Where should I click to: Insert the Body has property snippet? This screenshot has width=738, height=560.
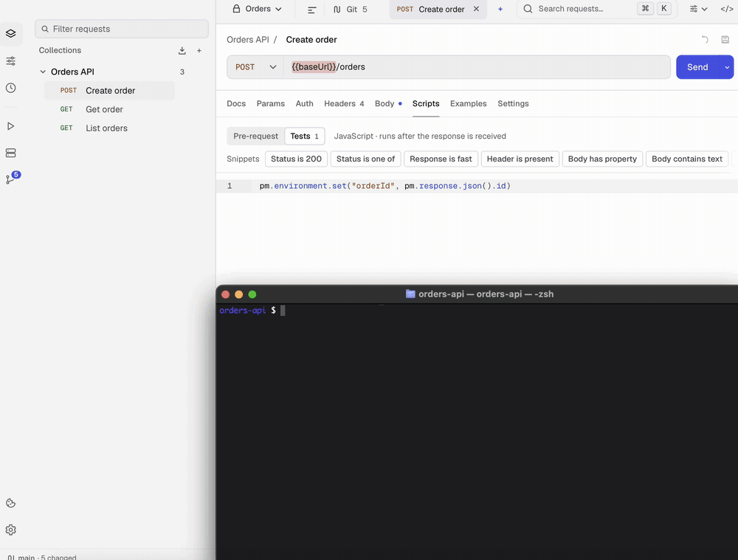click(x=602, y=159)
